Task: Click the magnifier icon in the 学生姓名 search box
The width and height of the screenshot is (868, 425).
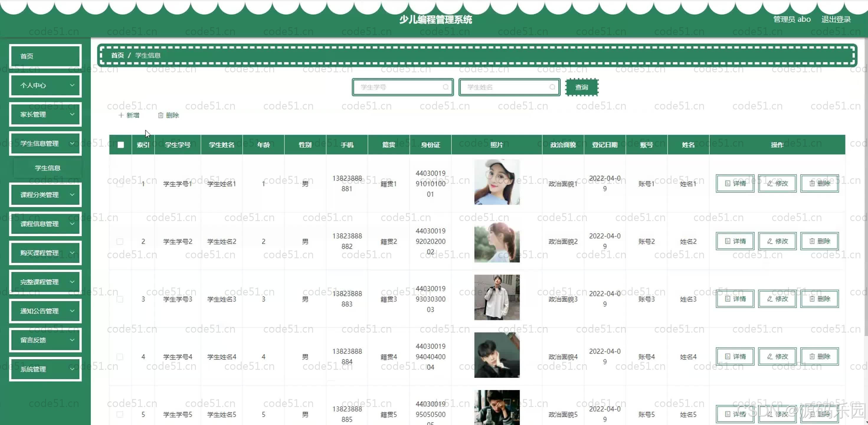Action: click(x=552, y=87)
